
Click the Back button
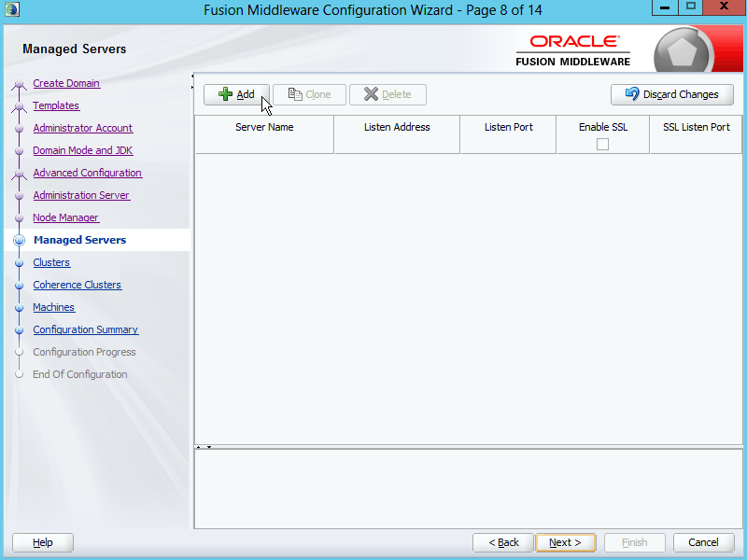click(503, 542)
